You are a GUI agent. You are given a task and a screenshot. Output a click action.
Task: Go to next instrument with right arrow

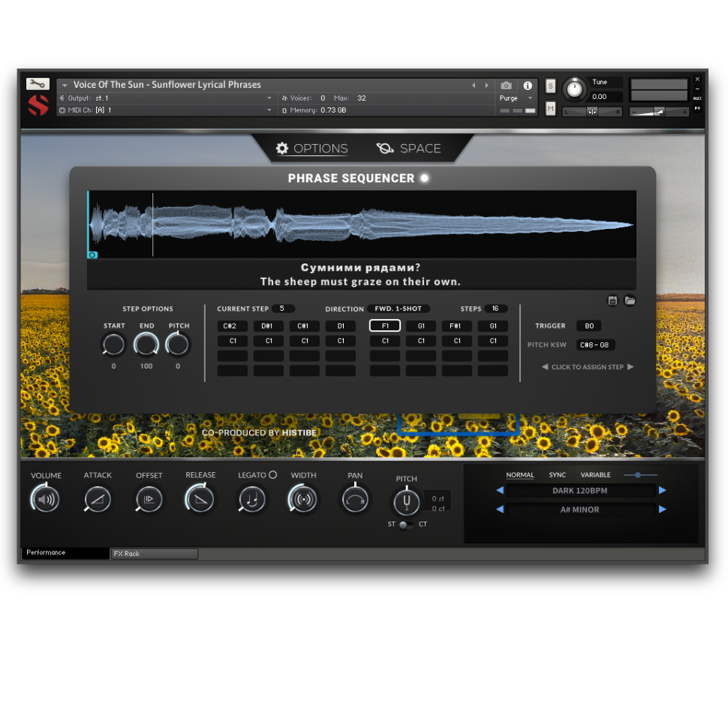pos(486,86)
